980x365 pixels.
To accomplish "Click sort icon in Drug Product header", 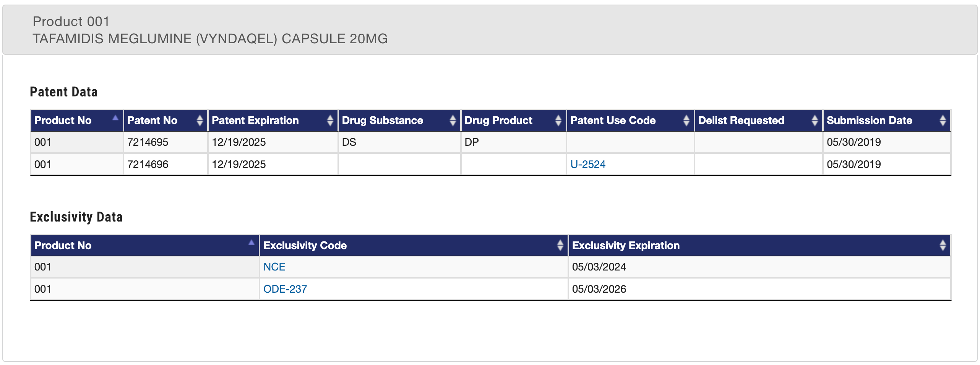I will (x=558, y=121).
